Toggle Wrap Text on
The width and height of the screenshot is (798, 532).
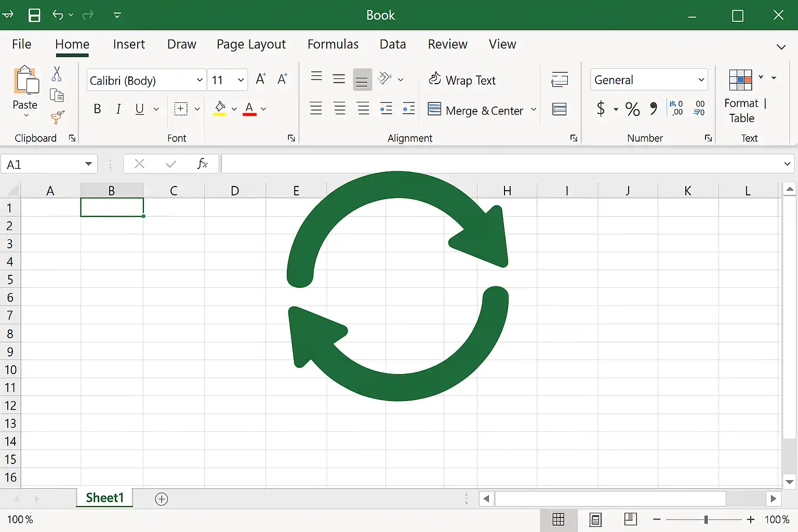[462, 79]
